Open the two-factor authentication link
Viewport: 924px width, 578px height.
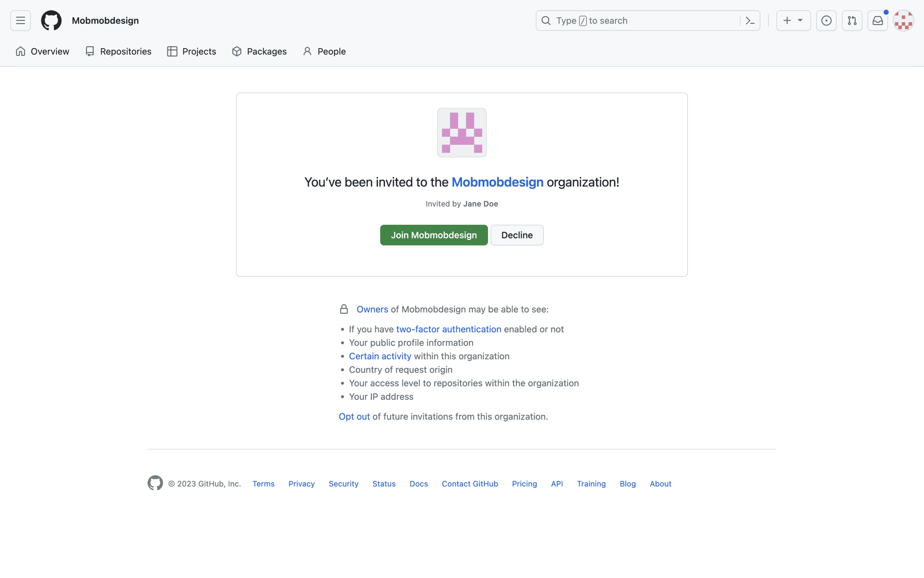449,329
